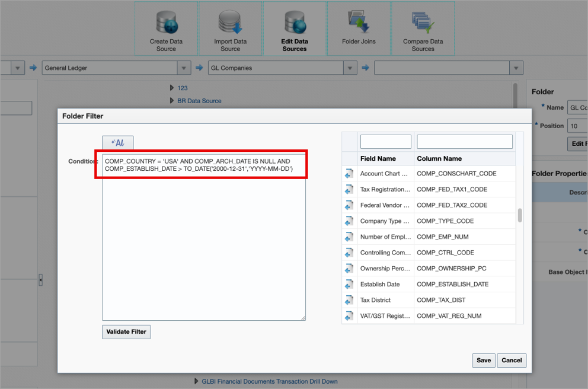
Task: Insert the Account Chart field via its icon
Action: [349, 173]
